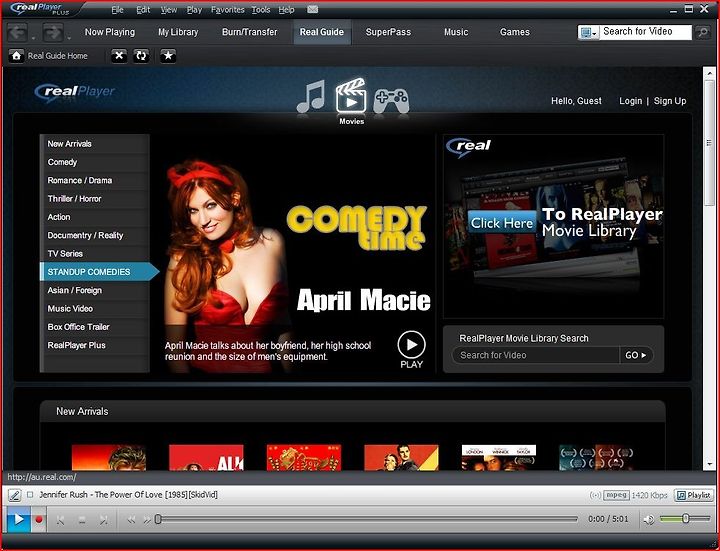
Task: Click the edit clip info pencil icon
Action: click(x=15, y=495)
